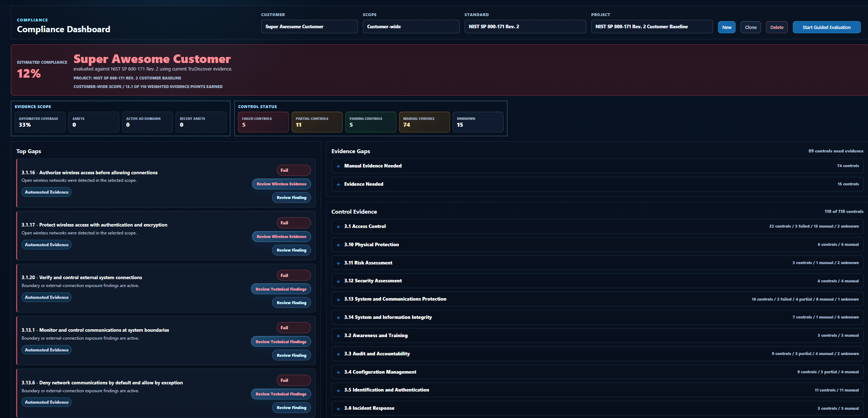Review Finding for control 3.13.6

[291, 408]
